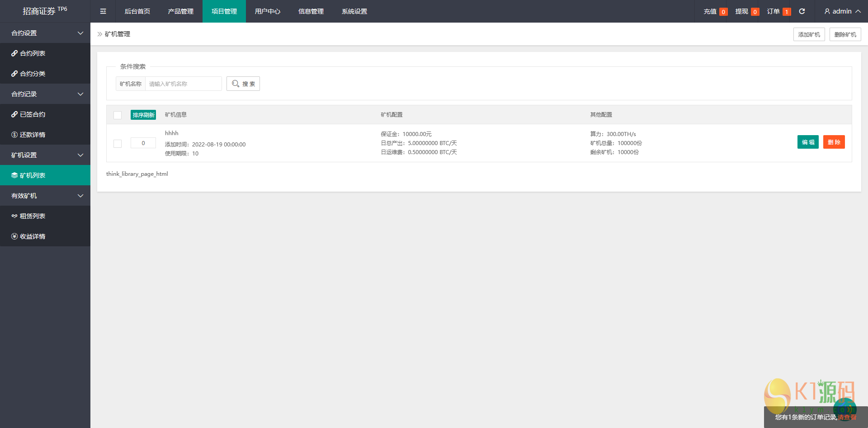
Task: Open the 系统设置 top menu
Action: coord(354,11)
